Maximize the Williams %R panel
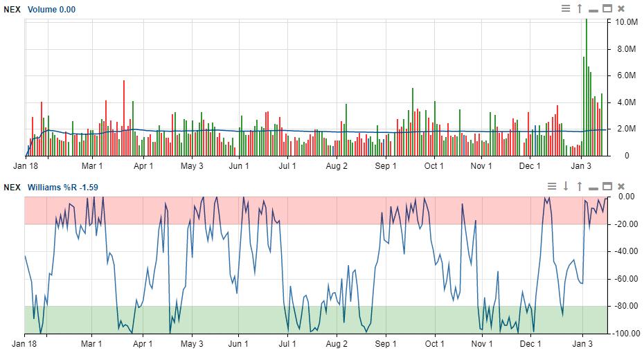This screenshot has width=644, height=353. tap(607, 186)
